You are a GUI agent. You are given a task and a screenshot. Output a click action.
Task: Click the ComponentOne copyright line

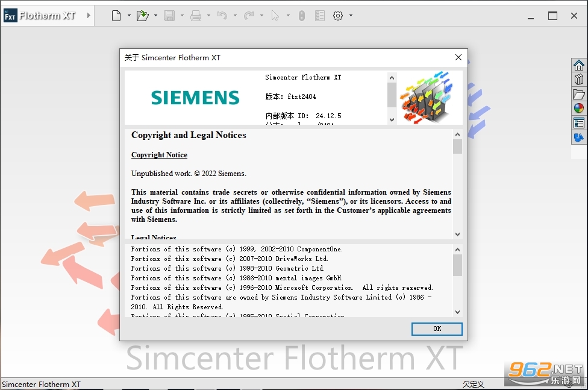pos(237,249)
